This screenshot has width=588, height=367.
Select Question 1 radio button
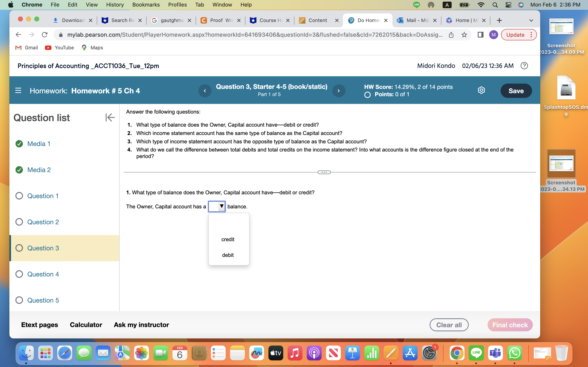19,196
